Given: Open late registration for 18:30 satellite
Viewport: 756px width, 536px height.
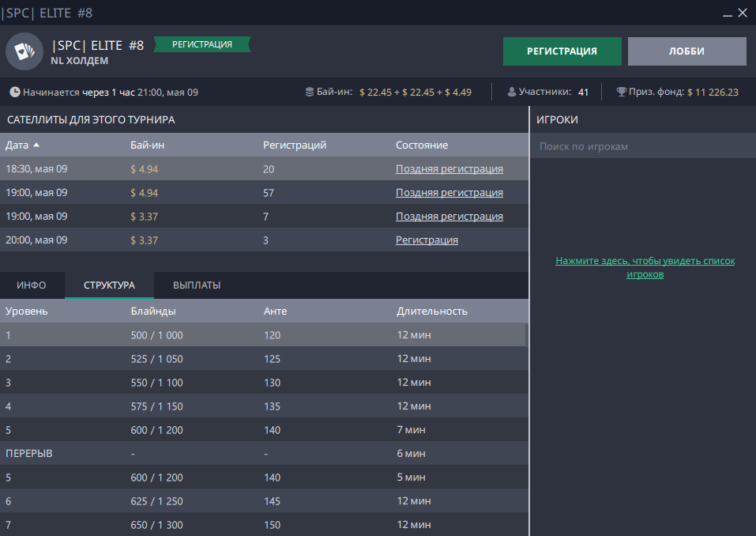Looking at the screenshot, I should (449, 169).
